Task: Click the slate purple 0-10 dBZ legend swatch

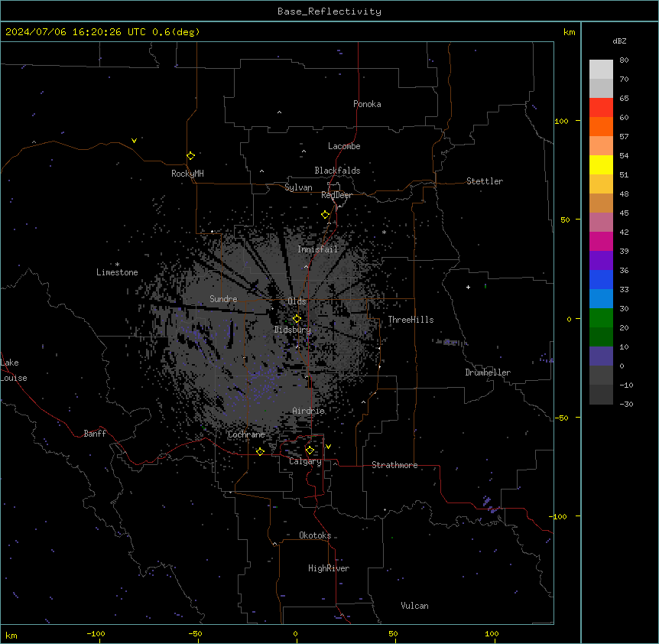Action: tap(601, 356)
